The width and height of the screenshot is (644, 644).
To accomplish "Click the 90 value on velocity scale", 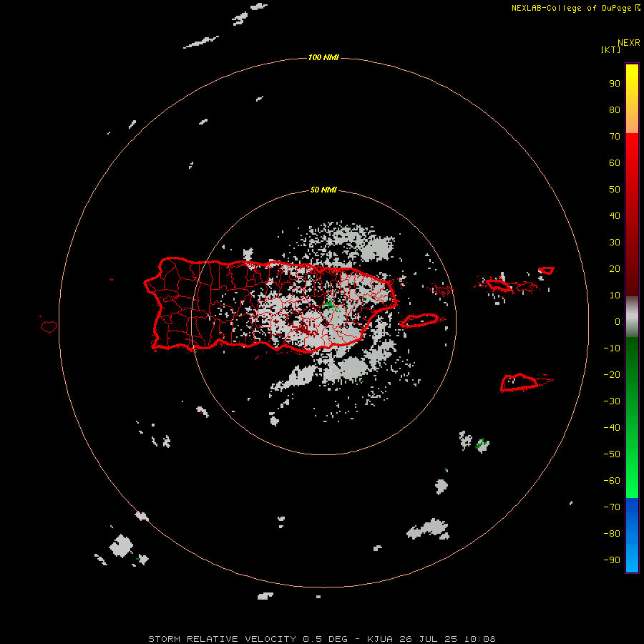I will [x=615, y=84].
